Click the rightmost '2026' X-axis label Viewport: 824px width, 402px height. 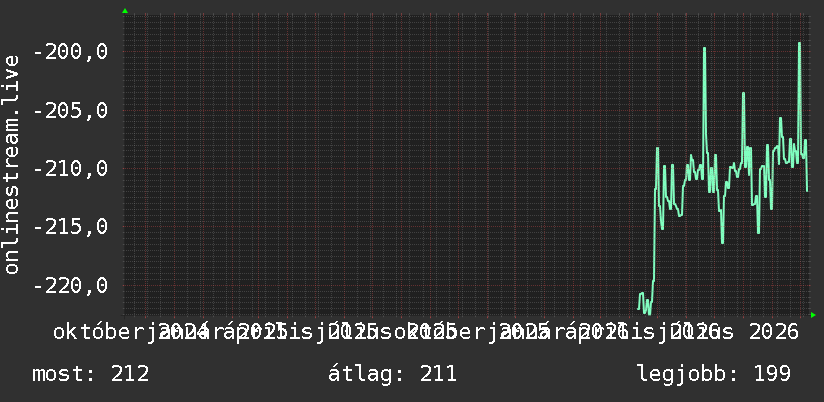(774, 333)
